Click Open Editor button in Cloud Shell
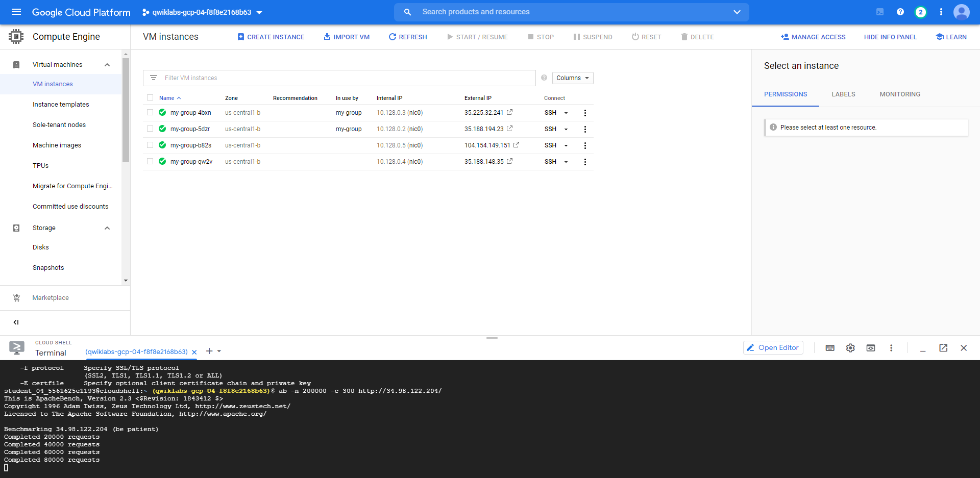Viewport: 980px width, 478px height. [773, 348]
